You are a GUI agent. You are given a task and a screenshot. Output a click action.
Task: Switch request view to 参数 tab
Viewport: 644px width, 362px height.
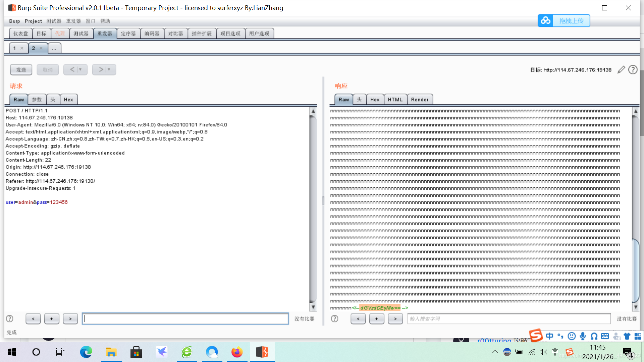coord(37,100)
